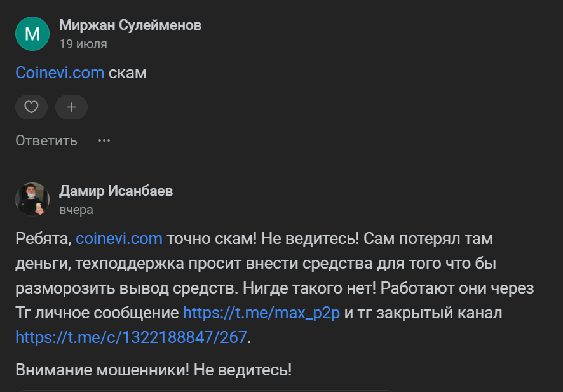Viewport: 563px width, 392px height.
Task: Open the t.me/c/1322188847/267 channel link
Action: 131,337
